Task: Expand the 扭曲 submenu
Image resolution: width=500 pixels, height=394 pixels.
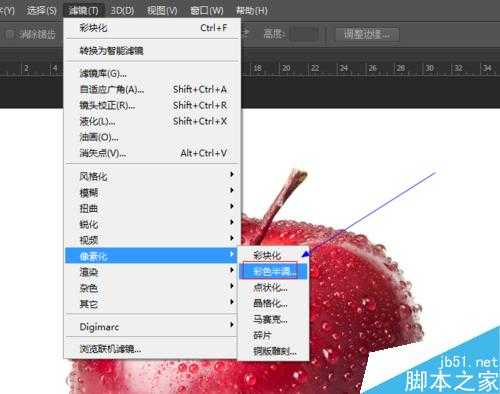Action: [x=152, y=208]
